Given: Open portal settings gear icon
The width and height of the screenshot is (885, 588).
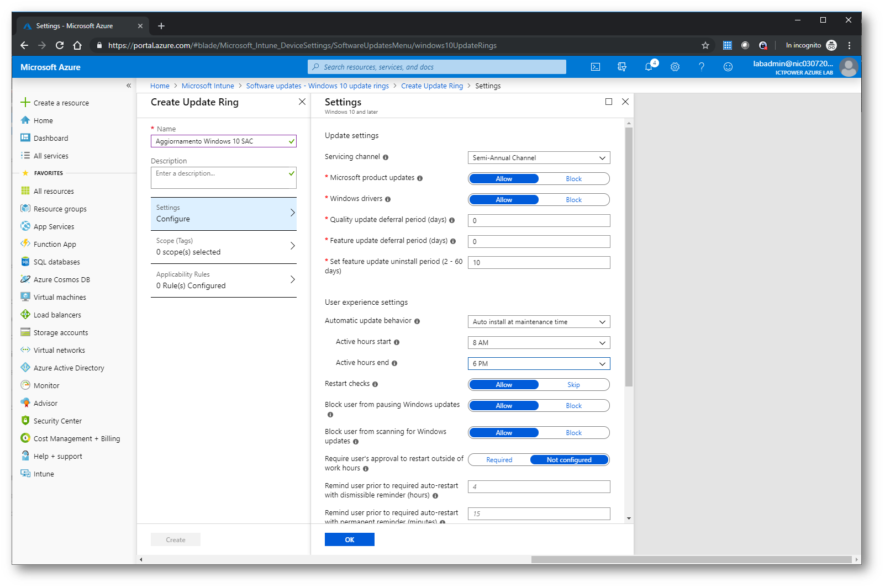Looking at the screenshot, I should [x=675, y=67].
